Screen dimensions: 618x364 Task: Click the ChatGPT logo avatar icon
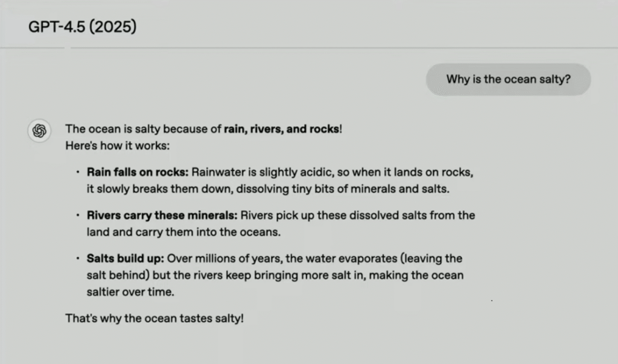39,130
